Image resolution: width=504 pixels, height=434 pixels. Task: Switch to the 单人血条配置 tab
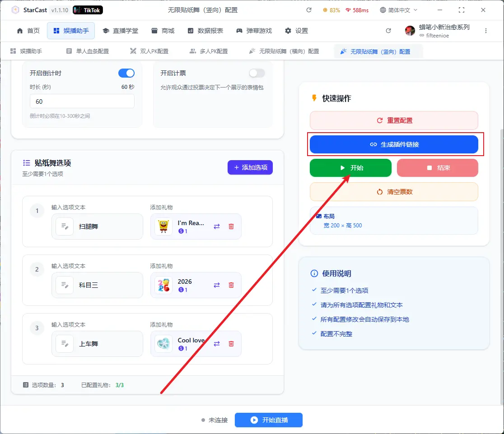[88, 51]
